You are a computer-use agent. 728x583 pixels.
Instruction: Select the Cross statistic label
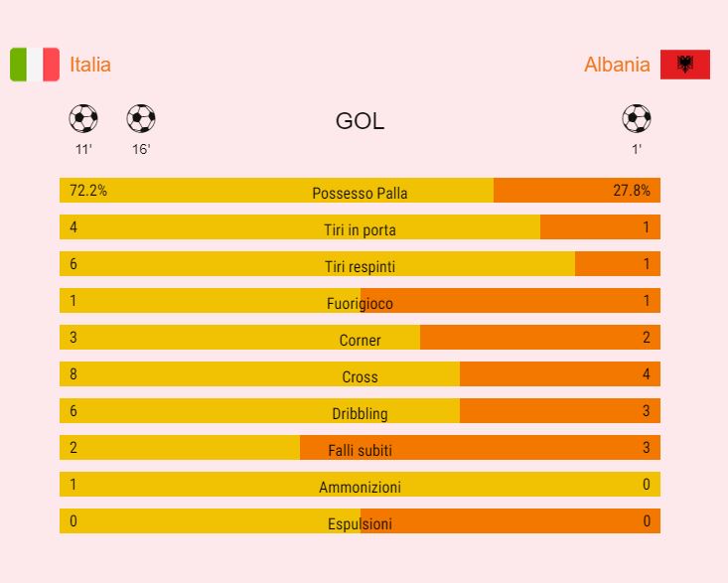tap(360, 376)
